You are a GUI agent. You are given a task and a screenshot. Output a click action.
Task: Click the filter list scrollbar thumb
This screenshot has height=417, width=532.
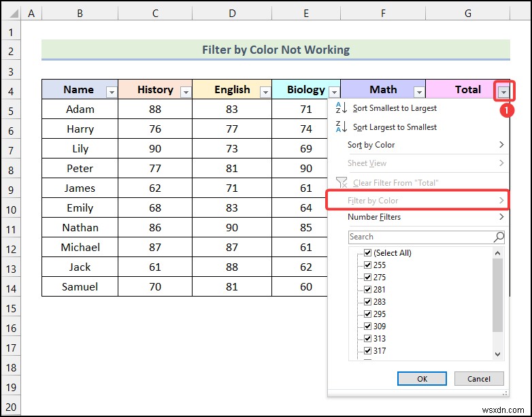[497, 295]
